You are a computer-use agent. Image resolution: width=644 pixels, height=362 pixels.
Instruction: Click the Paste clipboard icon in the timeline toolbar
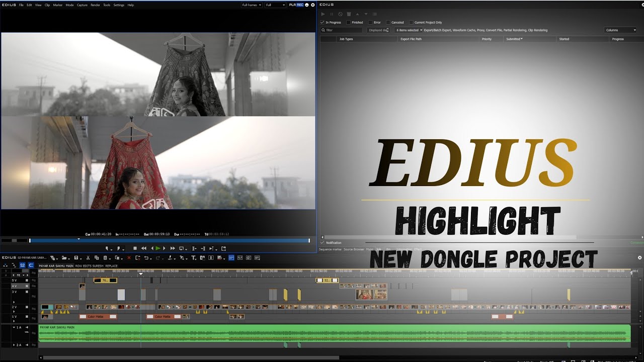coord(105,258)
